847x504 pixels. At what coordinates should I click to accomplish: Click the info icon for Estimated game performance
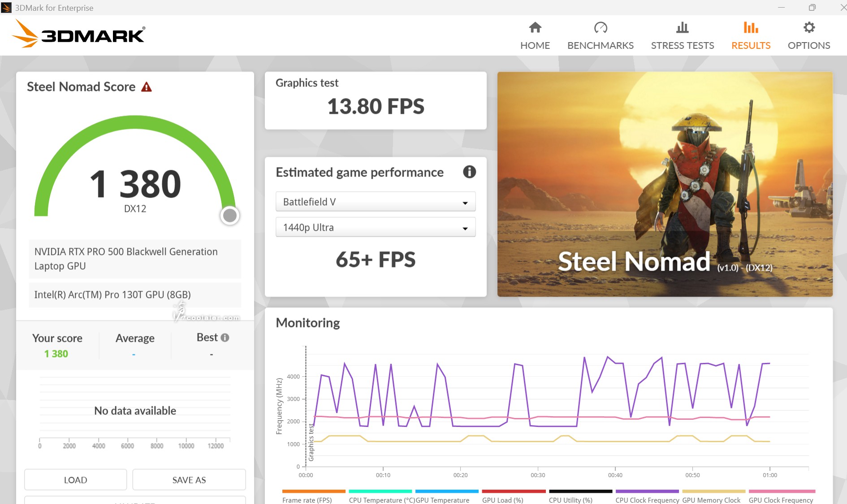click(x=469, y=172)
